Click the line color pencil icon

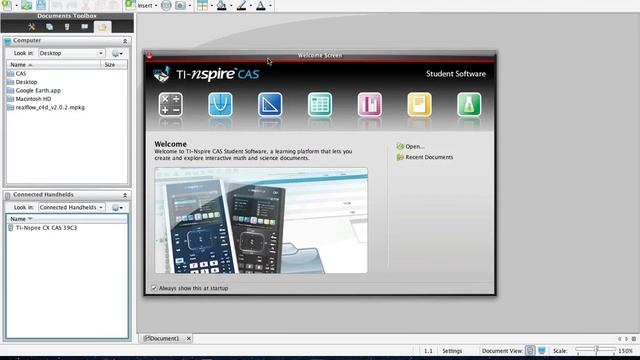[x=241, y=5]
